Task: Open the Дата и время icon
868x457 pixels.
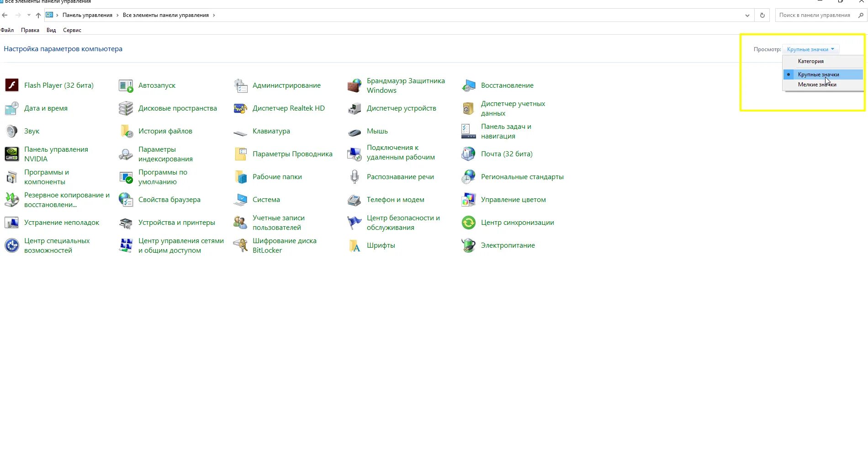Action: point(11,108)
